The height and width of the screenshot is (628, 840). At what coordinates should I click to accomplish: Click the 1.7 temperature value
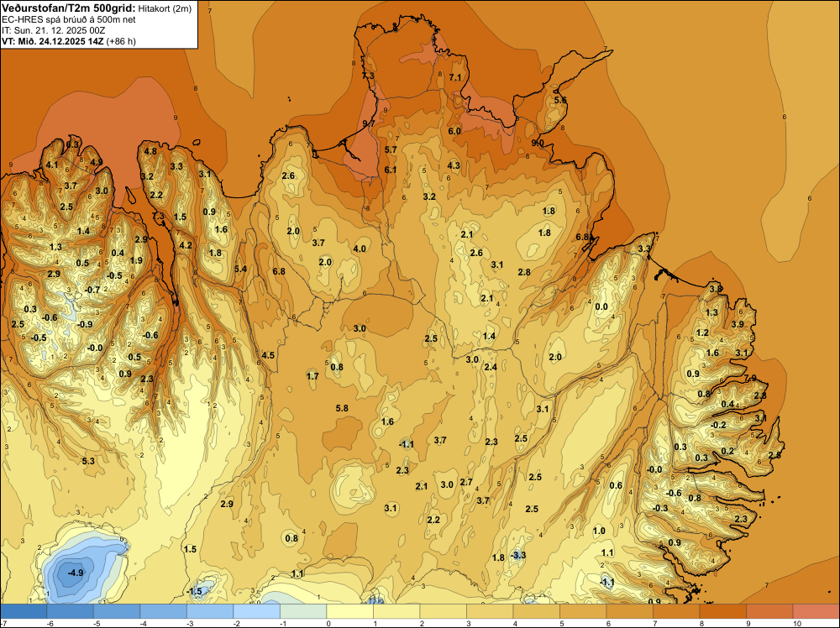[x=312, y=376]
